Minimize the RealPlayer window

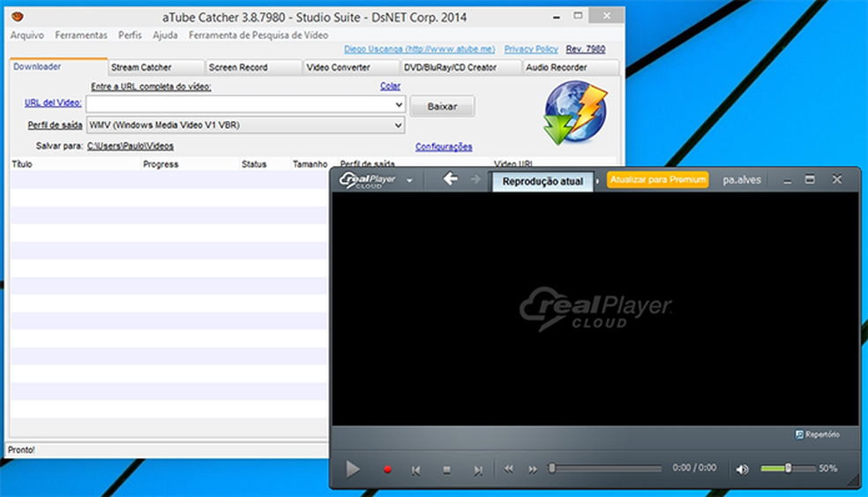point(787,180)
